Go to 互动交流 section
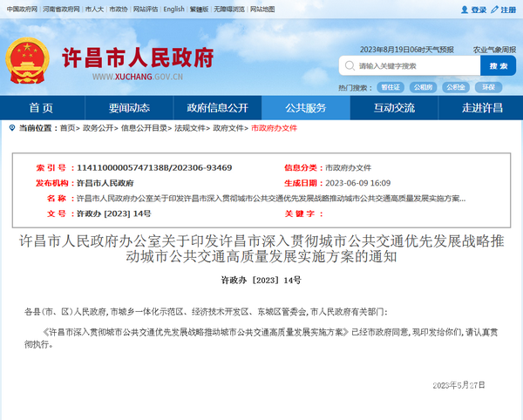Image resolution: width=523 pixels, height=420 pixels. click(394, 108)
